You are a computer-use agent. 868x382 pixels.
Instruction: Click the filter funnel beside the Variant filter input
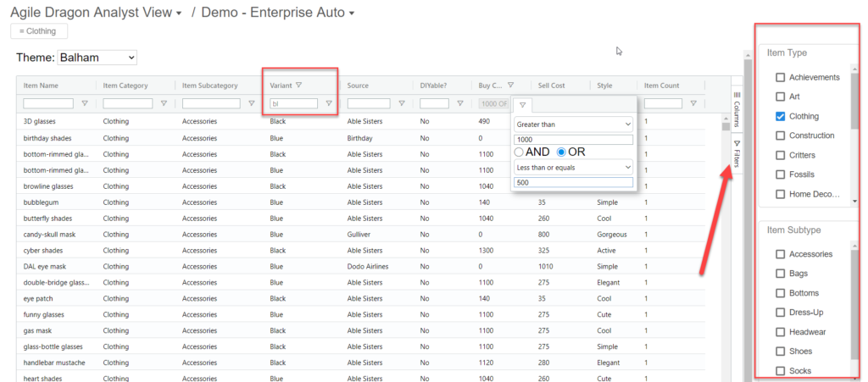pyautogui.click(x=329, y=104)
